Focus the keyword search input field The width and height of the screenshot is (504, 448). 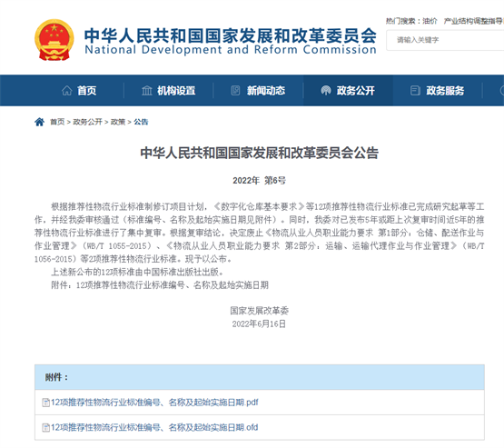[x=445, y=40]
